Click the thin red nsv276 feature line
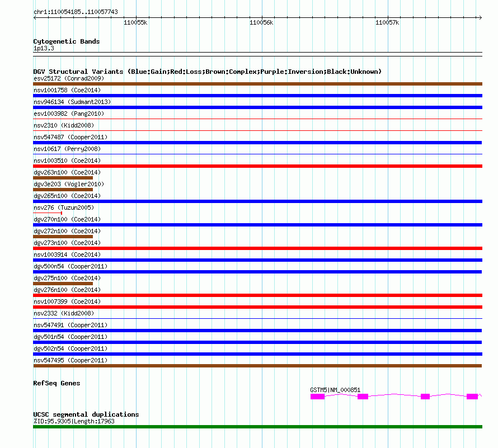This screenshot has height=448, width=498. (x=48, y=213)
